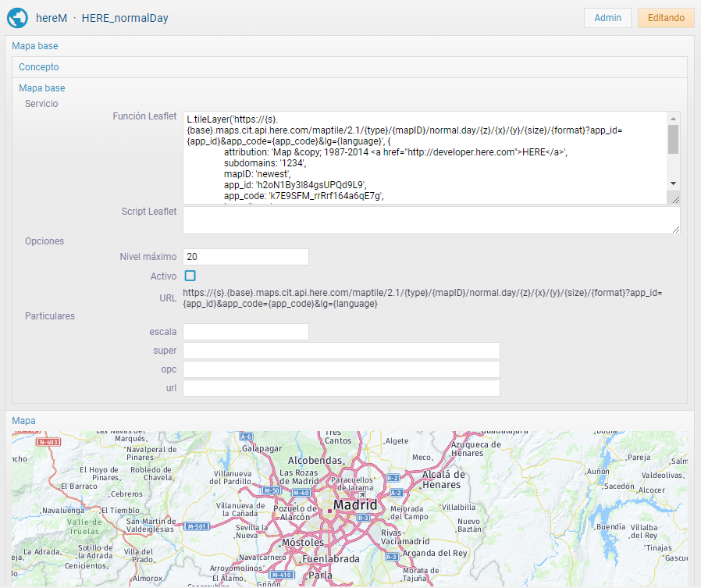Click the Función Leaflet scrollbar thumb

pyautogui.click(x=673, y=139)
